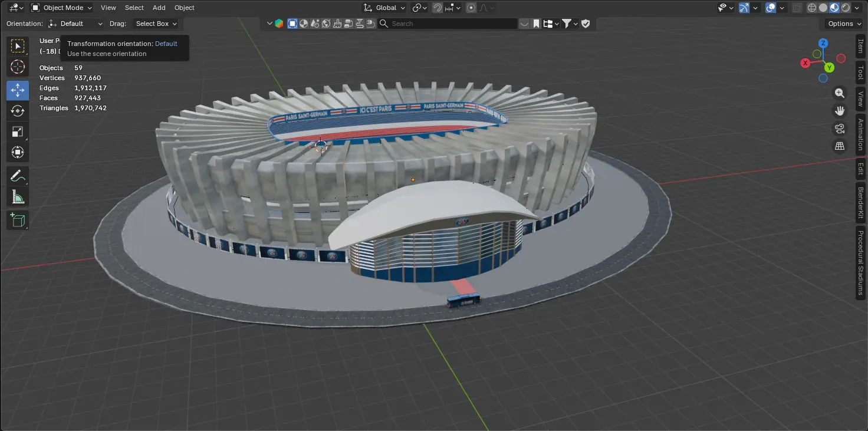This screenshot has width=868, height=431.
Task: Click the red X axis gizmo
Action: pos(805,63)
